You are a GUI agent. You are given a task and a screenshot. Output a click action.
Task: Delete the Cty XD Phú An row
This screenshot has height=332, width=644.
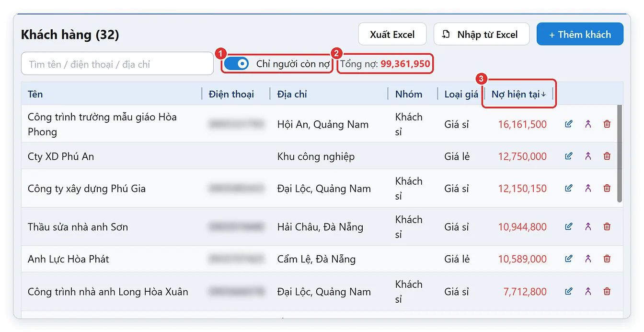[x=607, y=156]
